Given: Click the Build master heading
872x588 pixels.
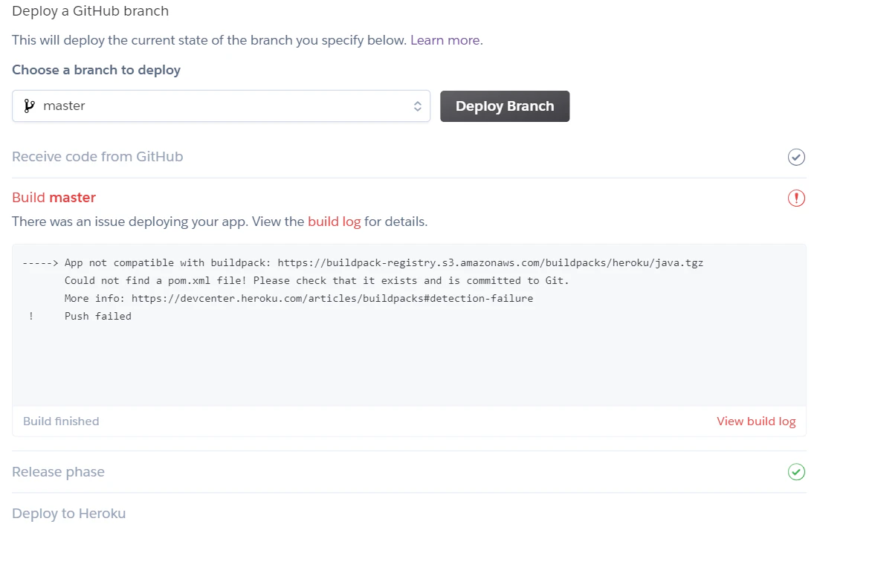Looking at the screenshot, I should [x=54, y=198].
